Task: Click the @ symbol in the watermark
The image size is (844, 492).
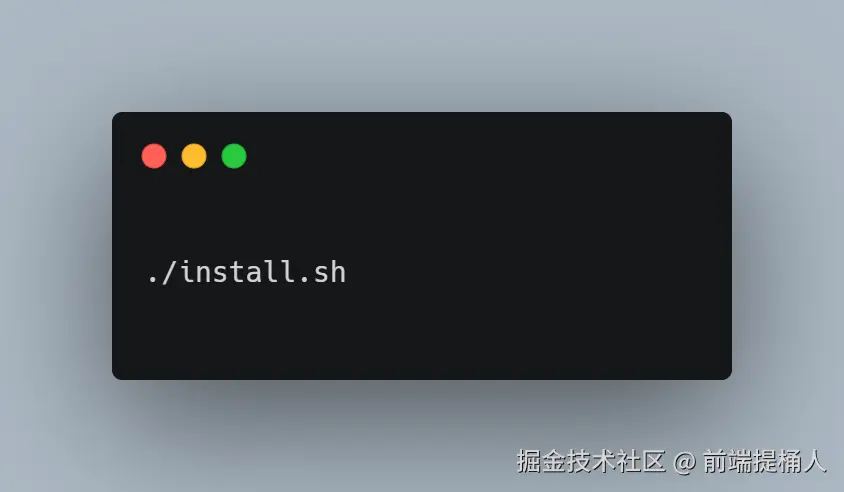Action: 684,462
